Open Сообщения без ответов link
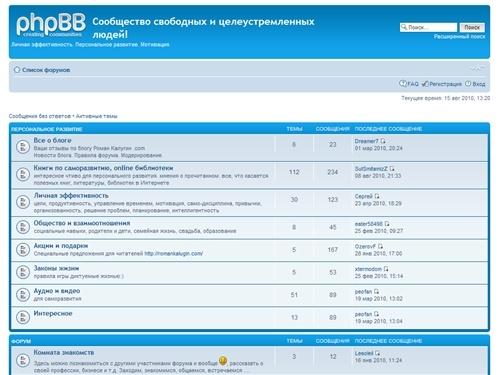The image size is (500, 375). (40, 116)
